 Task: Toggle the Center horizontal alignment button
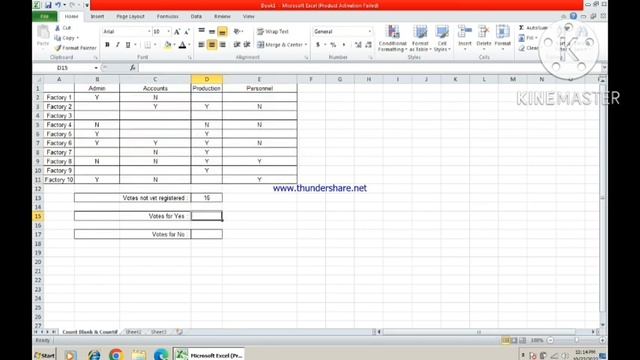212,44
